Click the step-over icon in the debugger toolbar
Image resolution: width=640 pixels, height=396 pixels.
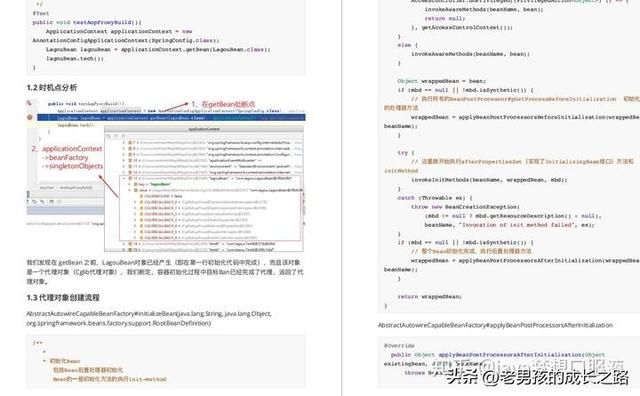coord(35,202)
